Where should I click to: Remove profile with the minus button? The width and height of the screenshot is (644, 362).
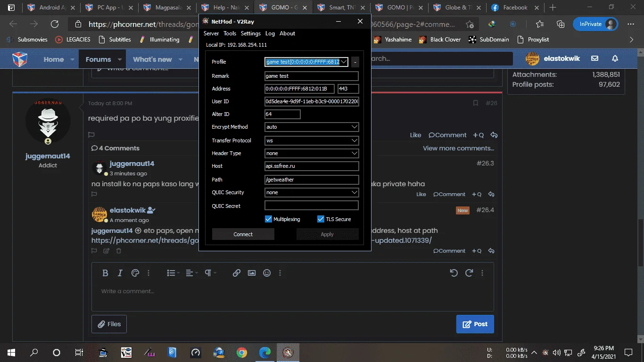355,62
